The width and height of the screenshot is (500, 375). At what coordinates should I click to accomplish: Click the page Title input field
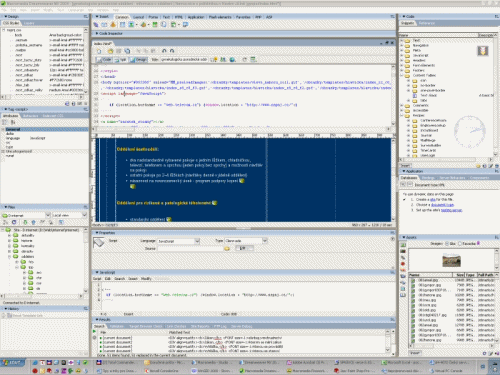pyautogui.click(x=184, y=59)
